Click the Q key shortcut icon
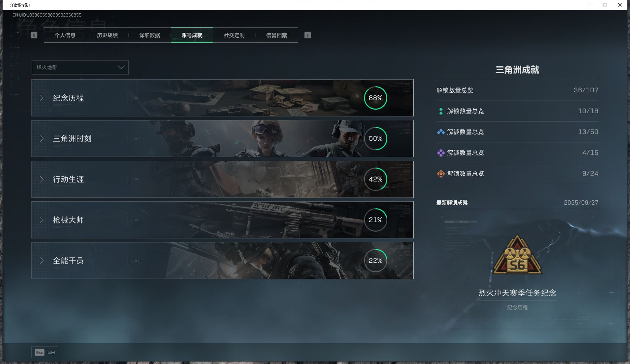This screenshot has width=630, height=364. pyautogui.click(x=34, y=35)
